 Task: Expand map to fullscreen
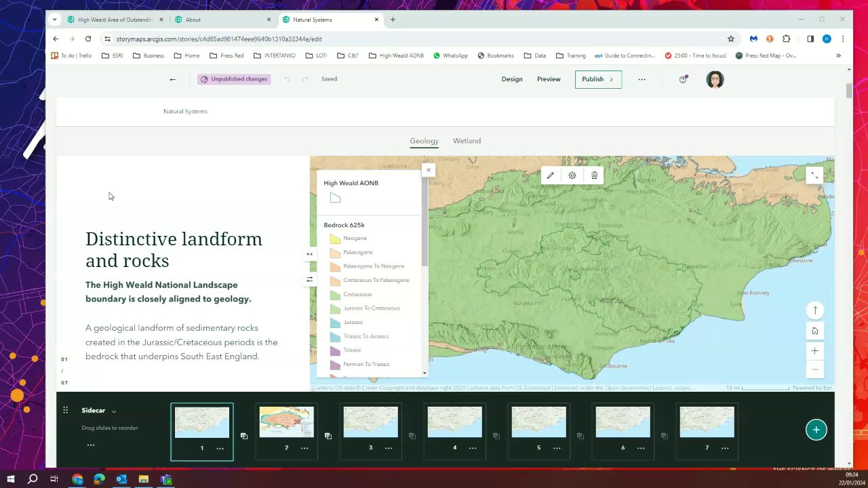point(814,176)
